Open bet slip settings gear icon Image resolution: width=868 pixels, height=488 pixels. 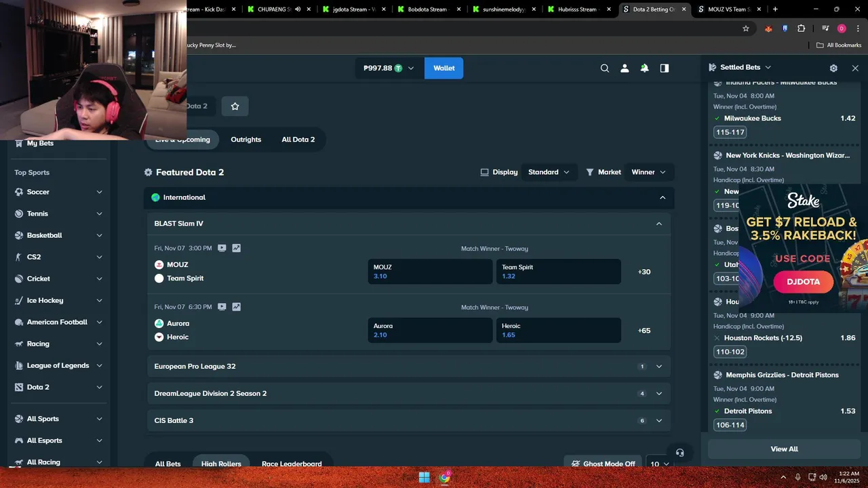[x=833, y=68]
